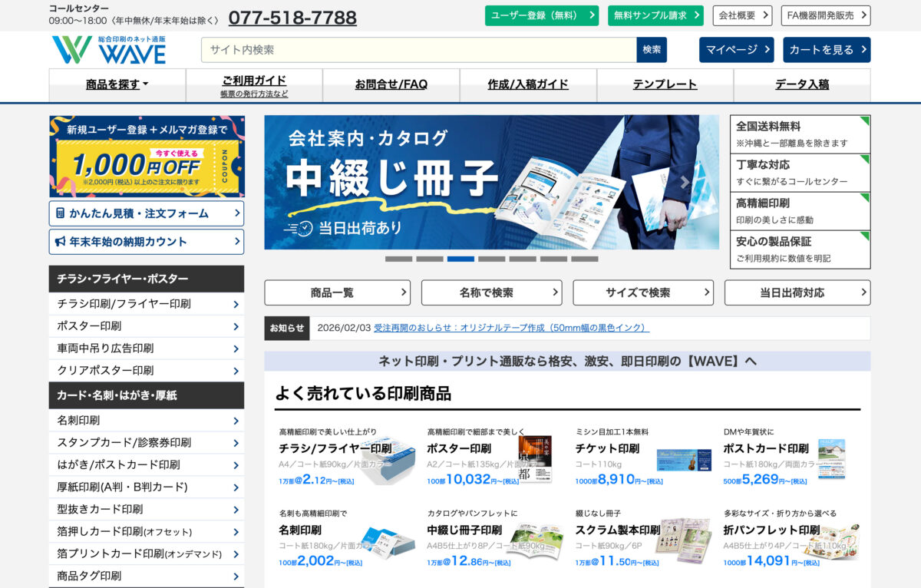The image size is (921, 588).
Task: Open the 受注再開のおしらせ news link
Action: (x=511, y=328)
